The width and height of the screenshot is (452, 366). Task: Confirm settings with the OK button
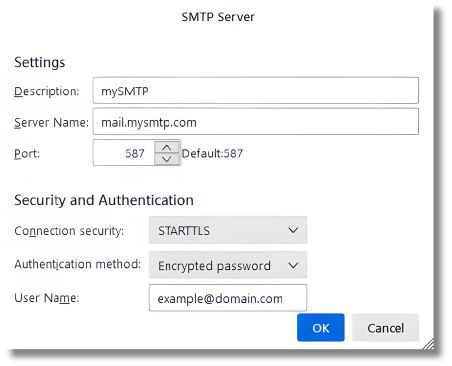[x=321, y=328]
